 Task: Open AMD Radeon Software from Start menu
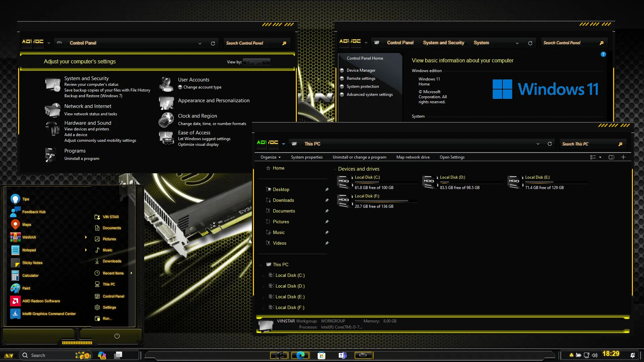point(41,301)
